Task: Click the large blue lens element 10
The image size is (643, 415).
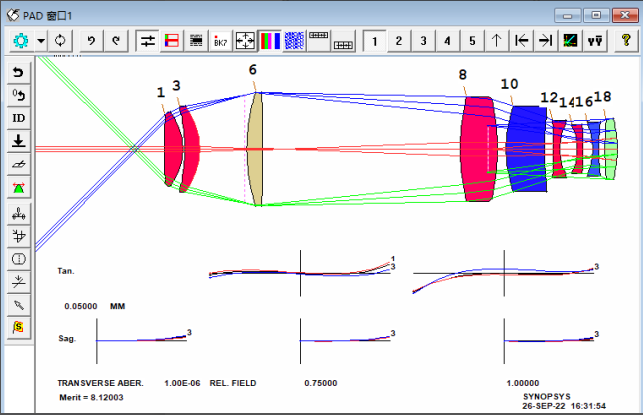Action: coord(527,149)
